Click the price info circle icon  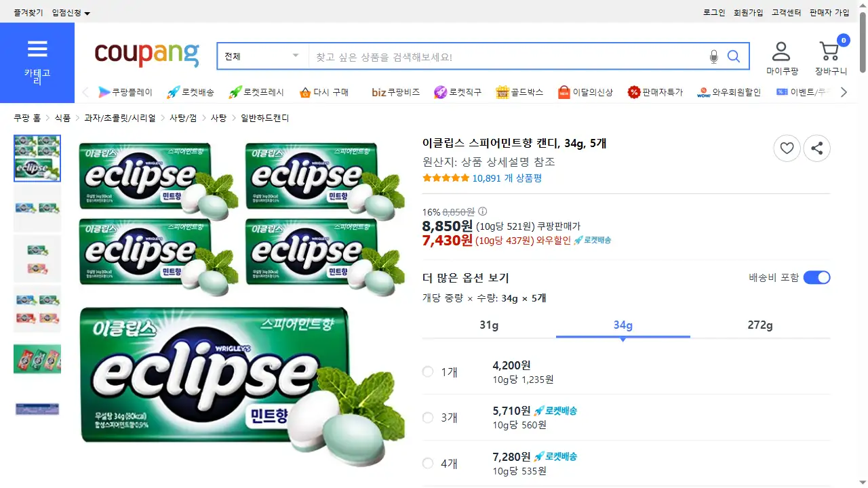[x=482, y=211]
